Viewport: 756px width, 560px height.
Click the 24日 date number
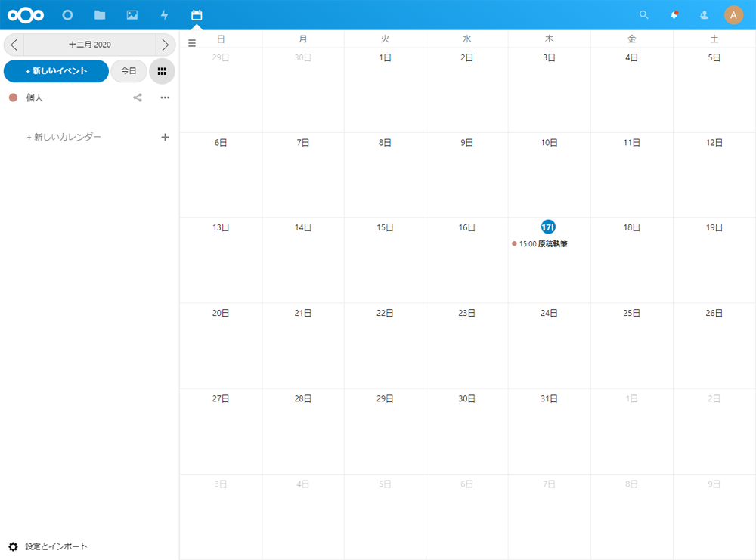pyautogui.click(x=549, y=314)
